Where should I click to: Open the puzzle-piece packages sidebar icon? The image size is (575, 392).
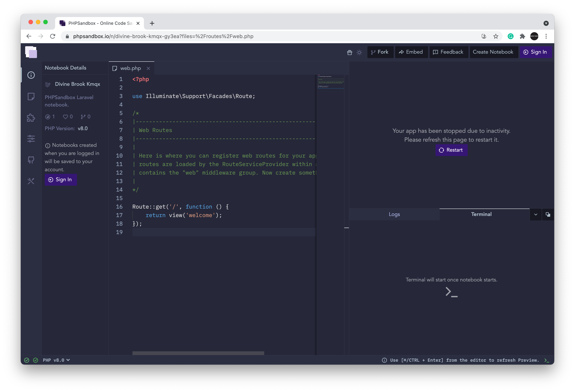click(x=31, y=118)
